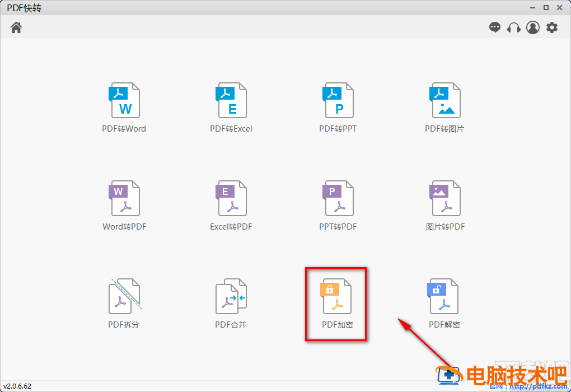Open the feedback chat bubble icon
The width and height of the screenshot is (571, 392).
coord(494,27)
